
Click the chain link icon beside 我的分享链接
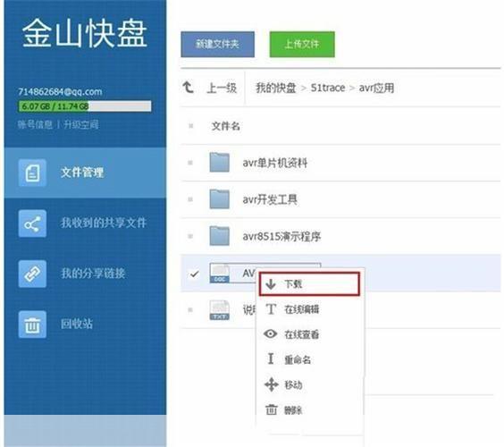(x=32, y=274)
